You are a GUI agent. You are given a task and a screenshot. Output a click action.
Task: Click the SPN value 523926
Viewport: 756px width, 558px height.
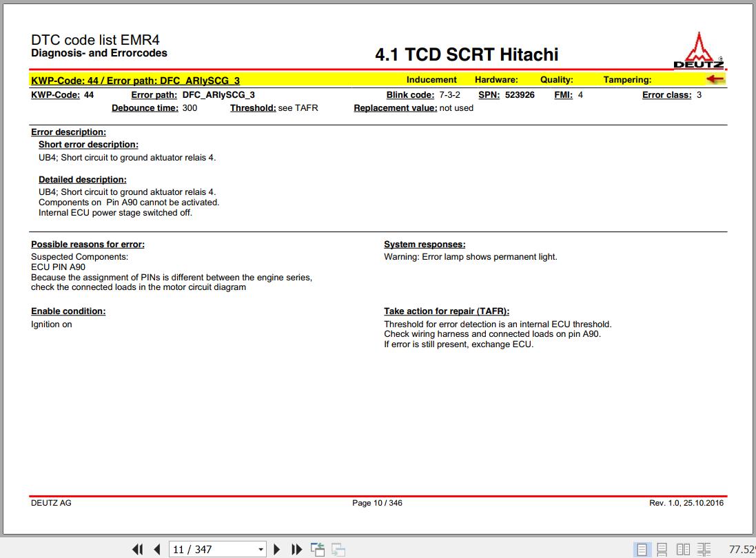click(520, 95)
